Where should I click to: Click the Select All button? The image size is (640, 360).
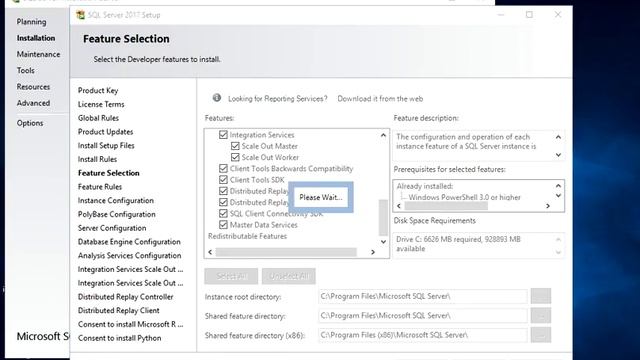(231, 276)
